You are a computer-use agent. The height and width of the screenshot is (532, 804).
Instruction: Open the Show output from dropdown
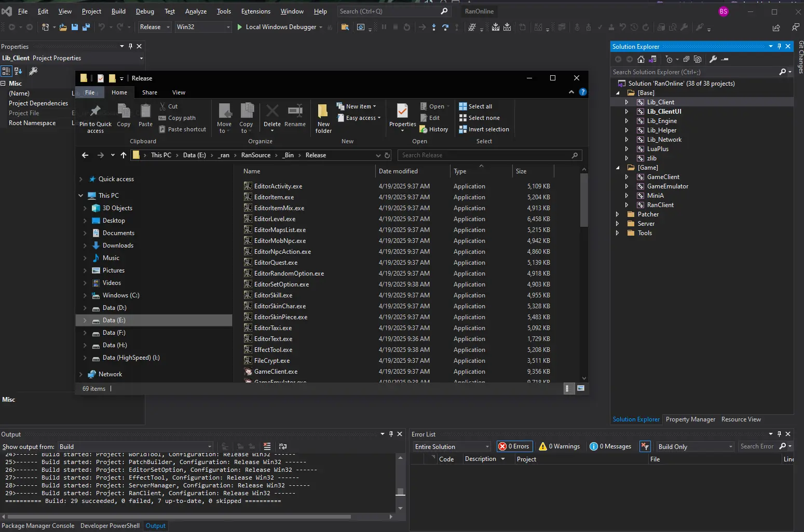135,446
